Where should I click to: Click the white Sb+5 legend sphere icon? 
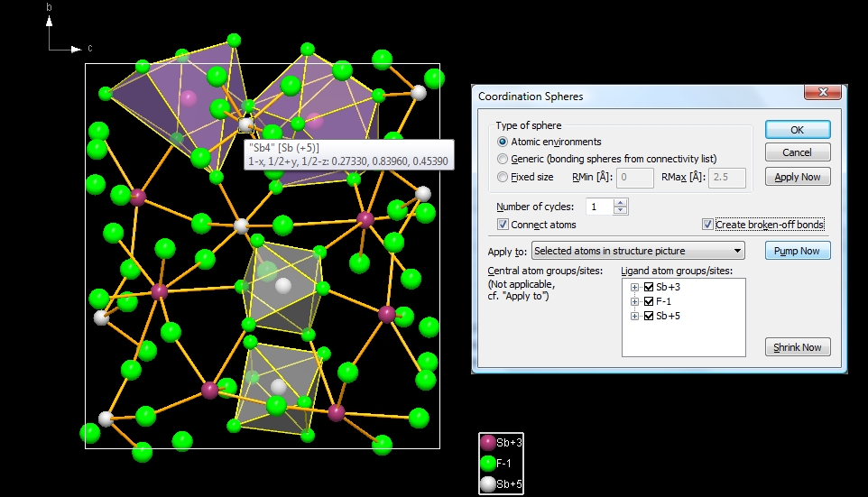click(x=488, y=484)
